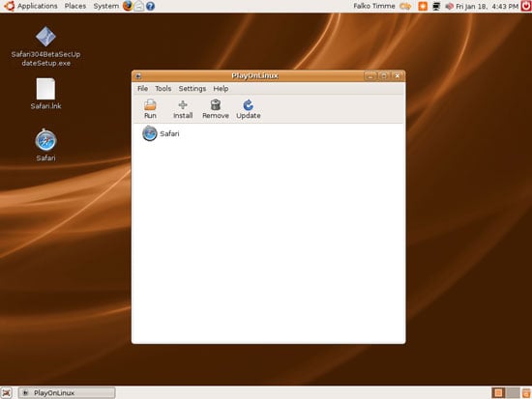Open the Settings menu

192,89
